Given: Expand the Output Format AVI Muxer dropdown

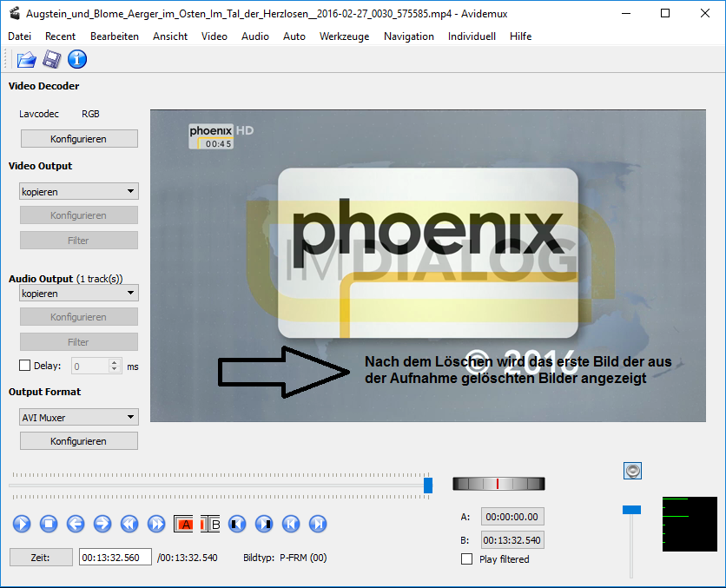Looking at the screenshot, I should click(79, 417).
